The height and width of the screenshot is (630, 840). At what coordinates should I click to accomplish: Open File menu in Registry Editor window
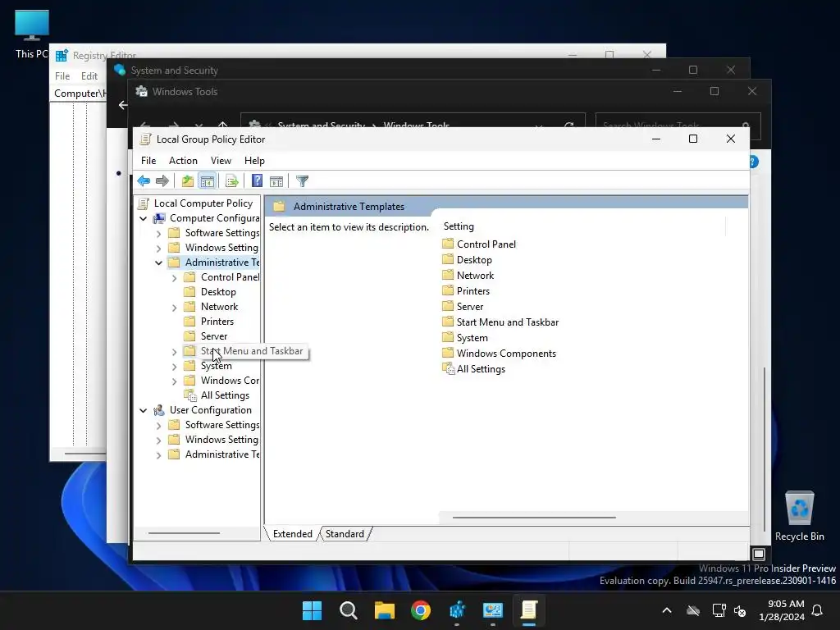62,76
